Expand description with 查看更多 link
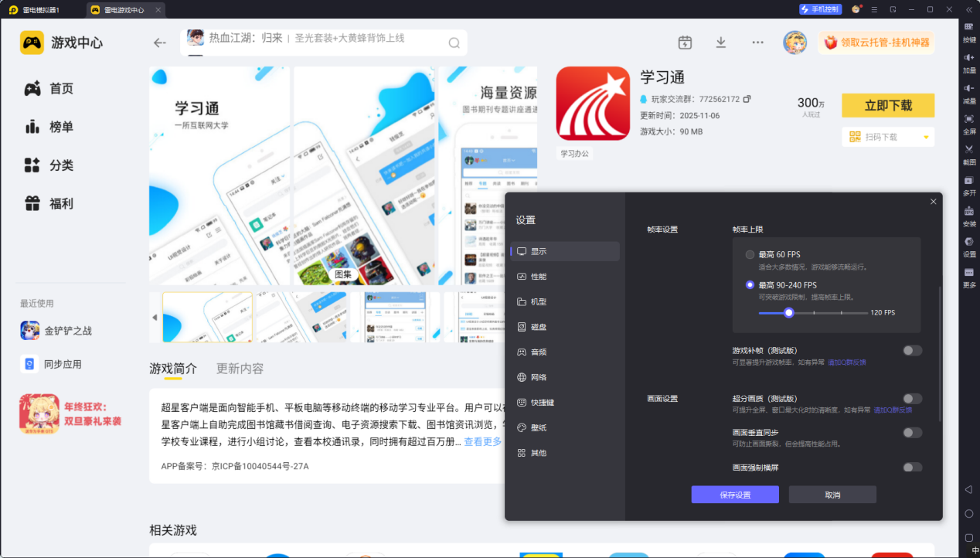The height and width of the screenshot is (558, 980). click(x=483, y=442)
